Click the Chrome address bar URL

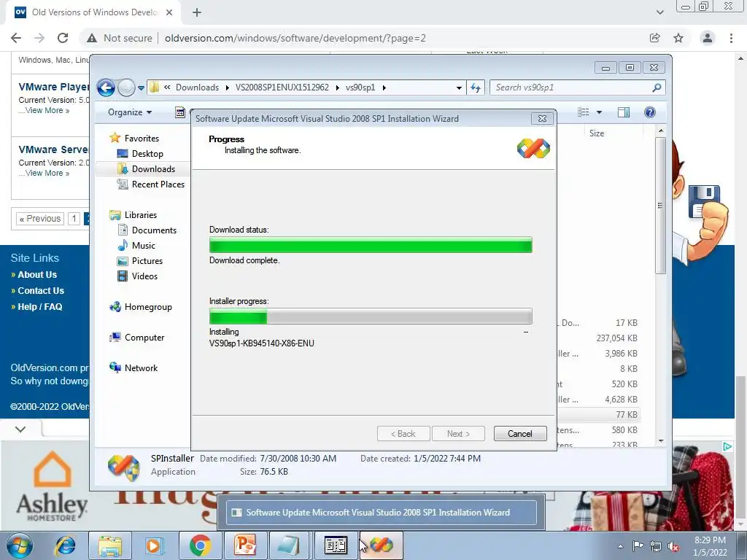click(x=295, y=38)
